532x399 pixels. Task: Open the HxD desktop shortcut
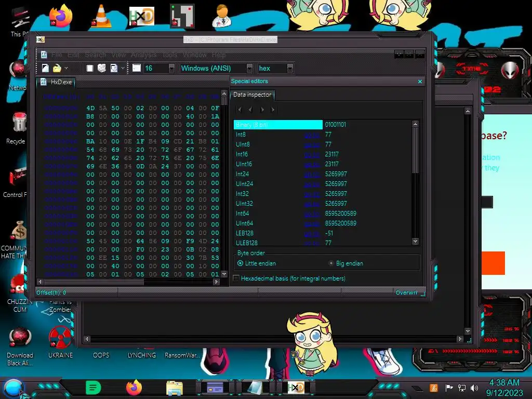tap(142, 16)
